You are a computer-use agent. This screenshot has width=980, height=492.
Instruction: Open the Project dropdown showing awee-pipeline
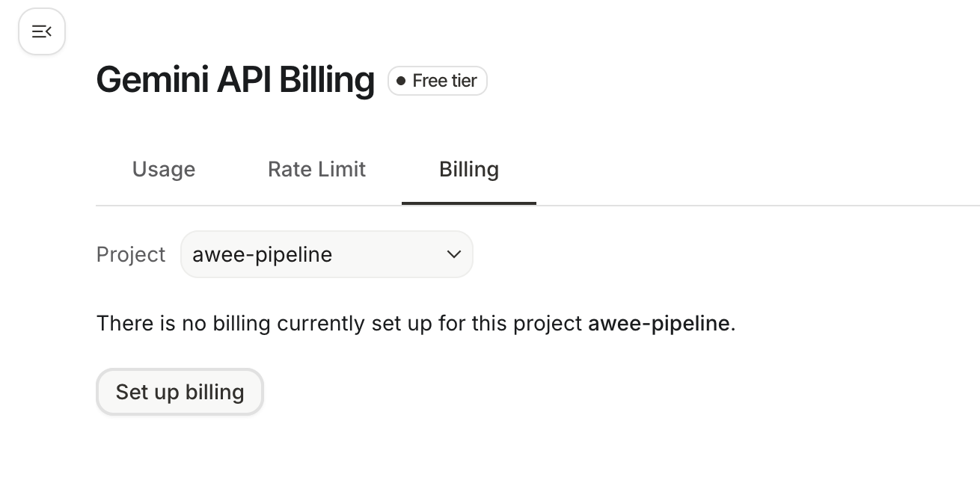[x=326, y=254]
